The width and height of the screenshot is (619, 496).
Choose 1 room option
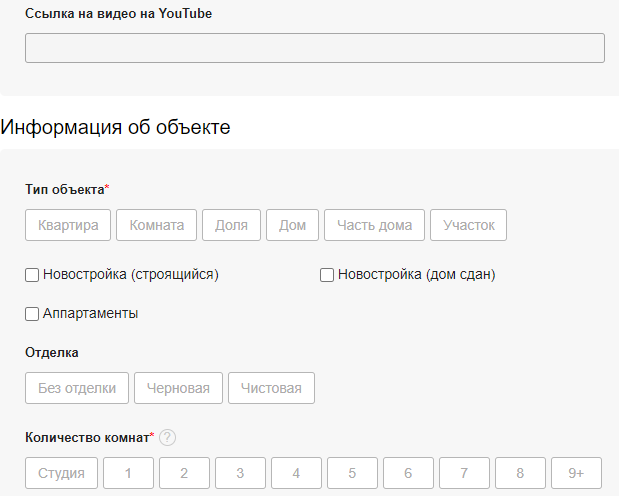(128, 473)
